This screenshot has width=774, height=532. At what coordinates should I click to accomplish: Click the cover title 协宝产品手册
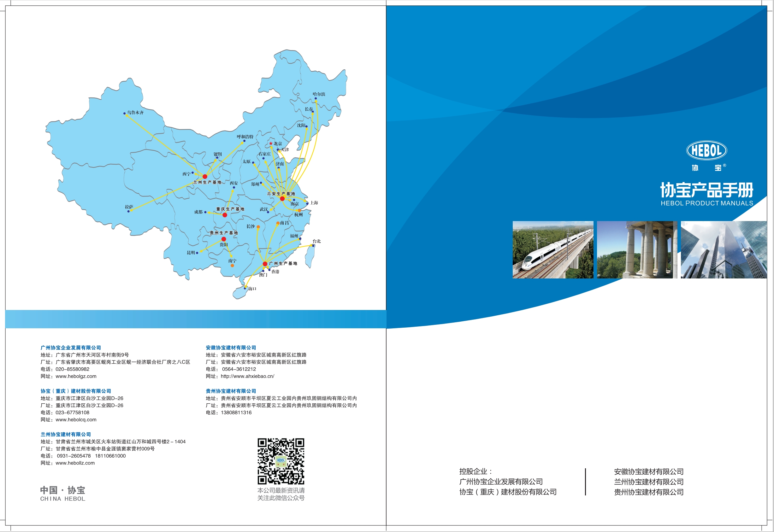point(707,190)
